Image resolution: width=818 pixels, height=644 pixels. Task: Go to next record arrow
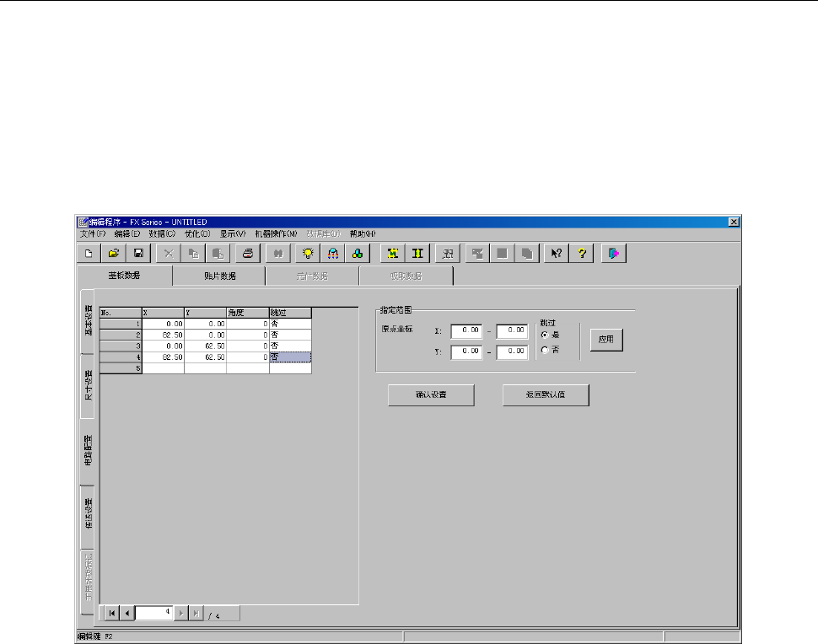coord(181,614)
